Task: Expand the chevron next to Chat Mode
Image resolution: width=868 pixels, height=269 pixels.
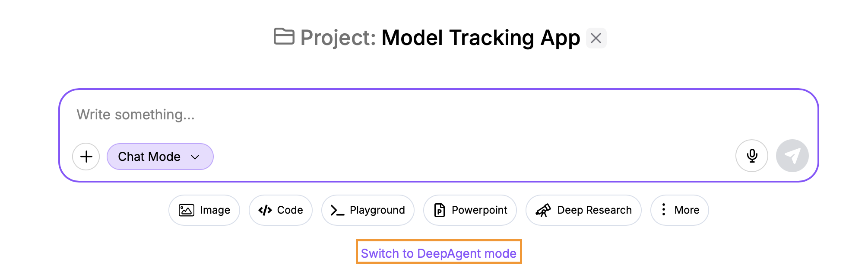Action: [x=195, y=157]
